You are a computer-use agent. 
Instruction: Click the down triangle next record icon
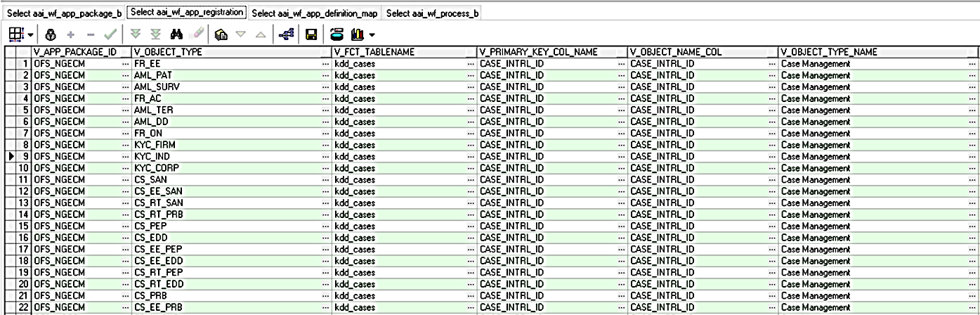tap(241, 34)
